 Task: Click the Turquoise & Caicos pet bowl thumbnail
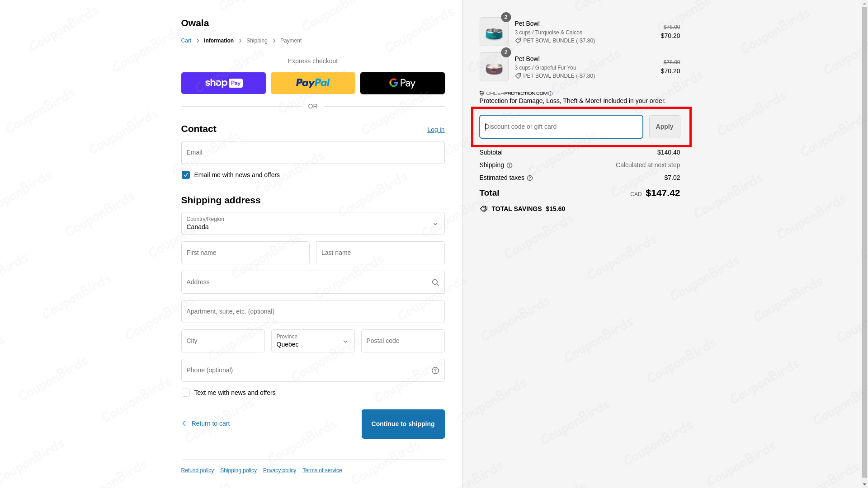494,31
